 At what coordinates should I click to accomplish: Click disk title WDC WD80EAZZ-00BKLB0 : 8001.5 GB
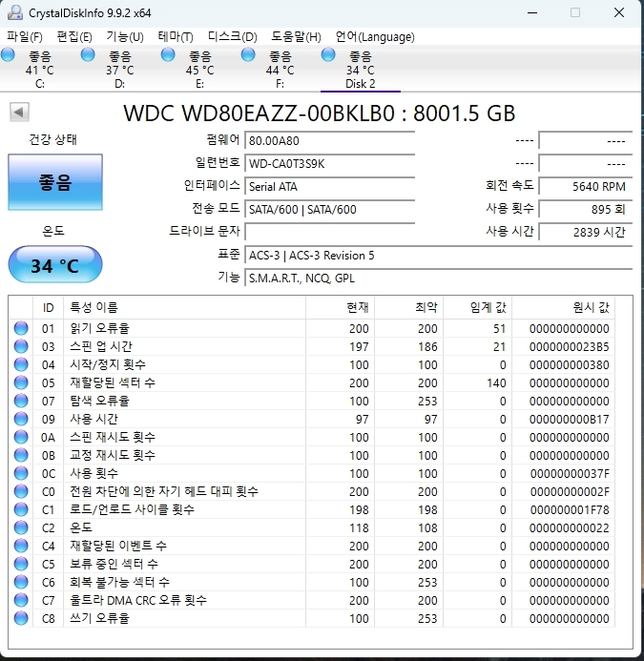point(320,114)
